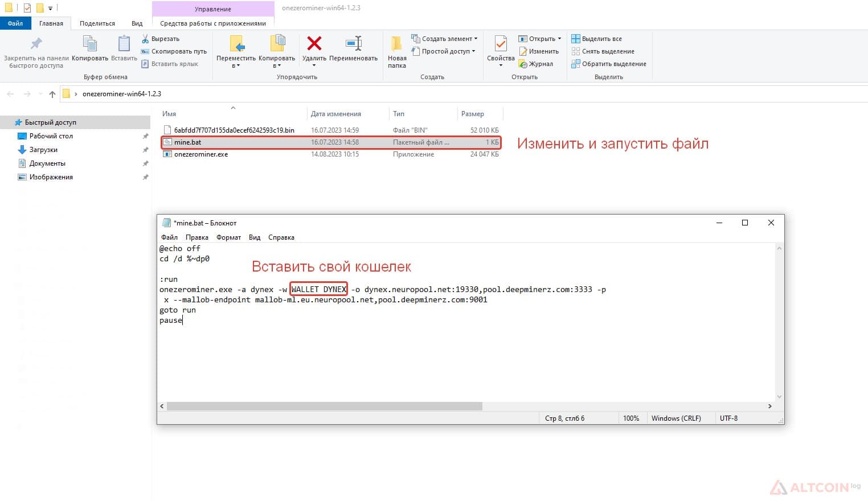Click the Переименовать rename icon
This screenshot has width=868, height=501.
(354, 48)
